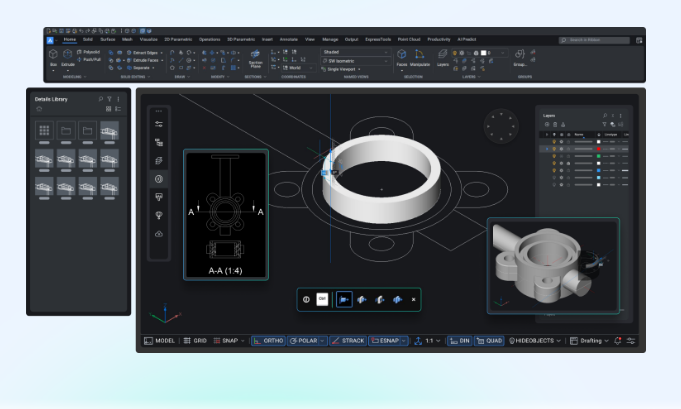681x409 pixels.
Task: Select the Manipulate tool
Action: point(420,58)
